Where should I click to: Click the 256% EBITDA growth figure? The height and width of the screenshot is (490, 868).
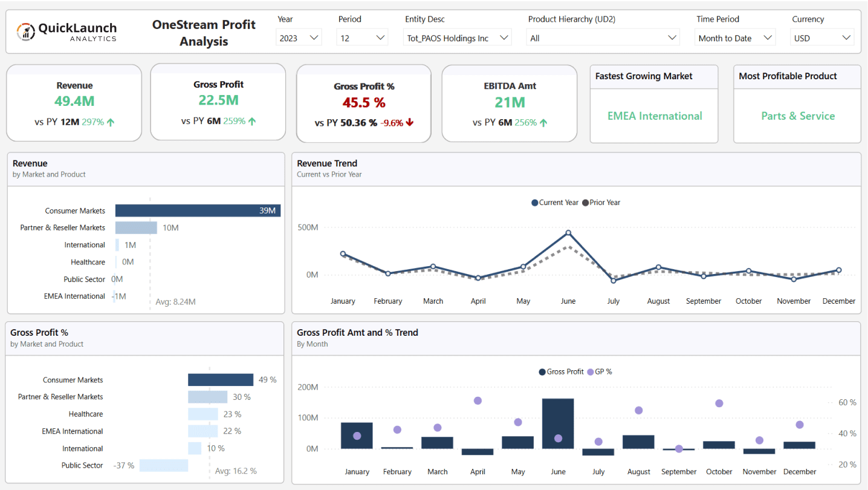click(x=526, y=123)
